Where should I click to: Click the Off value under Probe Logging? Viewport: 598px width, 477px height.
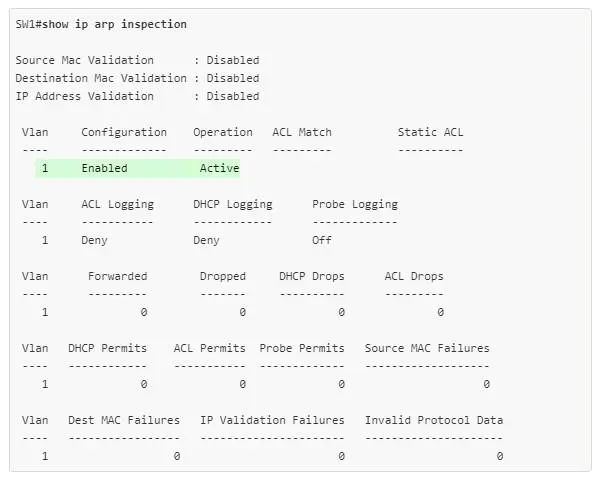click(322, 240)
